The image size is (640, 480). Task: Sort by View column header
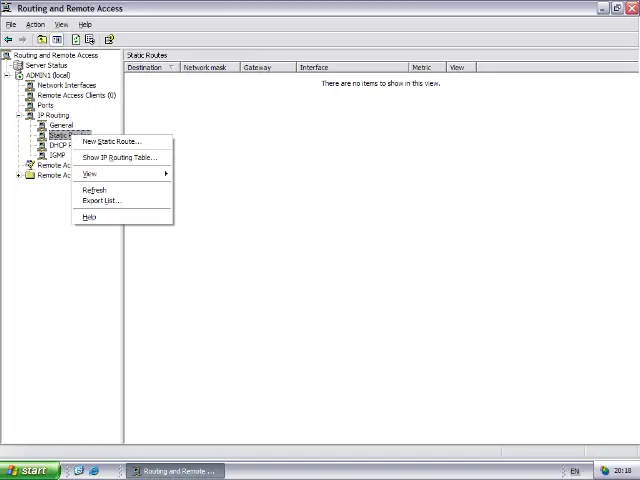coord(461,67)
